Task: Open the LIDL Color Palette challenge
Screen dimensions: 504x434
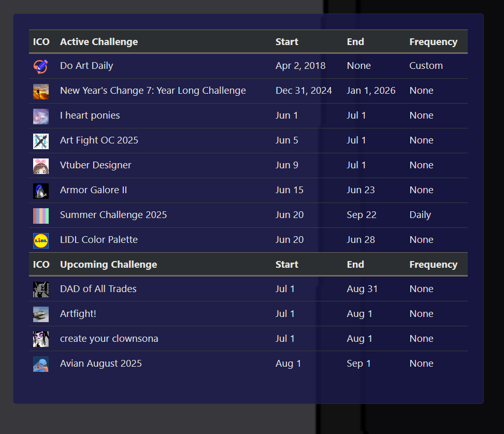Action: tap(99, 239)
